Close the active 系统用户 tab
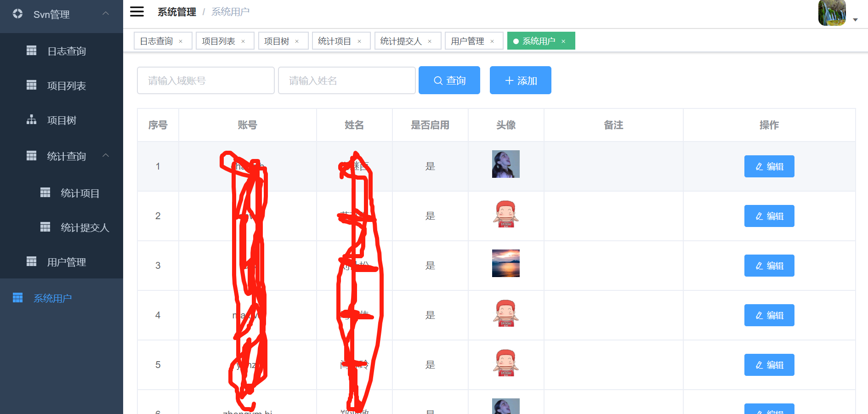 coord(563,41)
